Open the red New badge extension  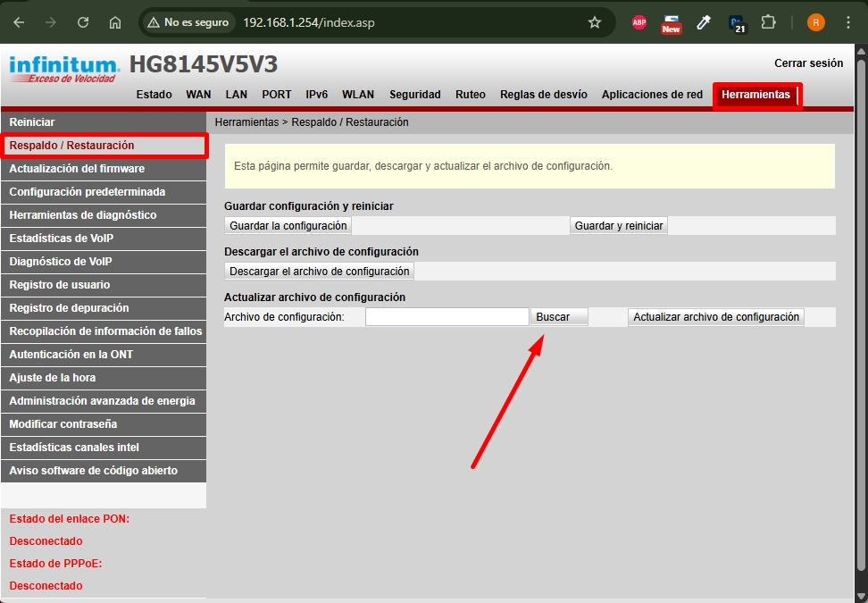pos(671,22)
